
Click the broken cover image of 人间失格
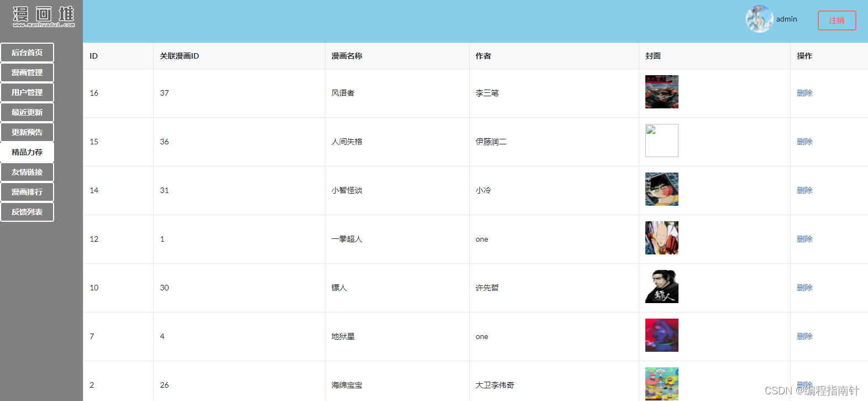662,140
